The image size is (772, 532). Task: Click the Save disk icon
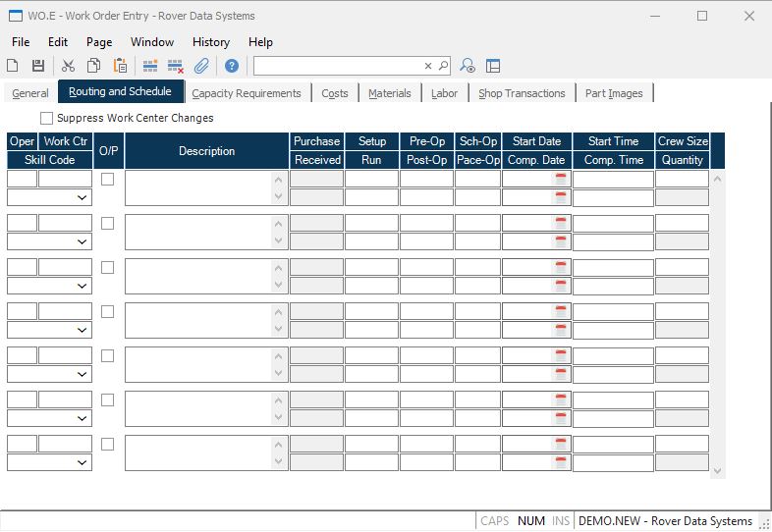point(38,66)
